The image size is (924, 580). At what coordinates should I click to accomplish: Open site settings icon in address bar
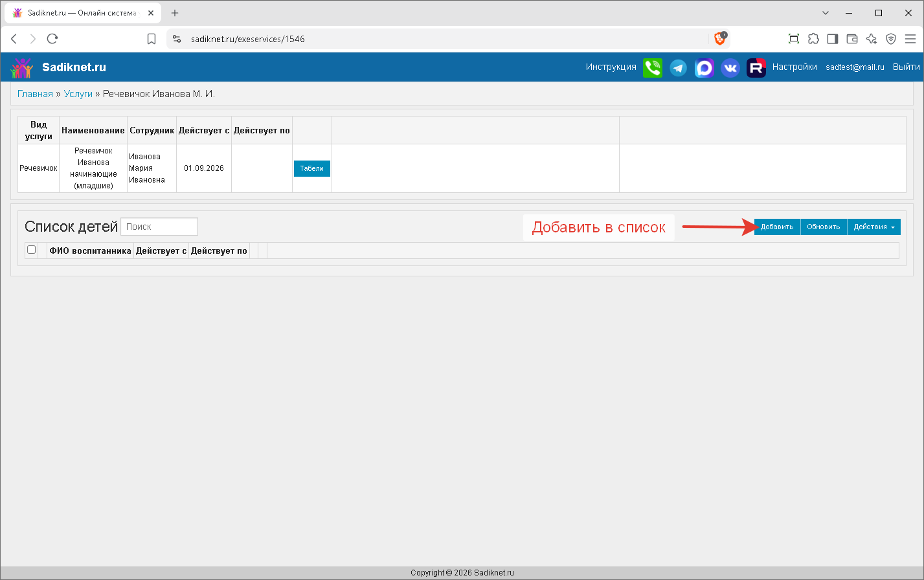[177, 39]
